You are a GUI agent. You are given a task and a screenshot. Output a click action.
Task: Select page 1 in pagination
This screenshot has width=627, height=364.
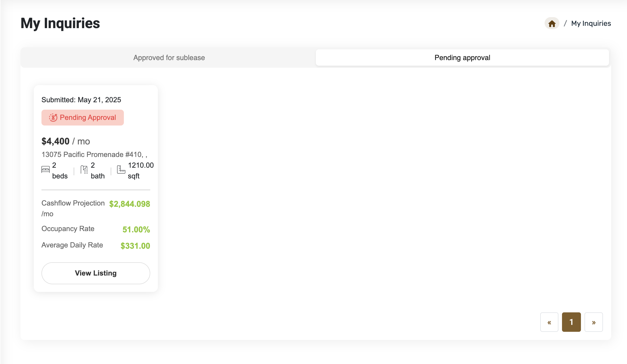[571, 322]
